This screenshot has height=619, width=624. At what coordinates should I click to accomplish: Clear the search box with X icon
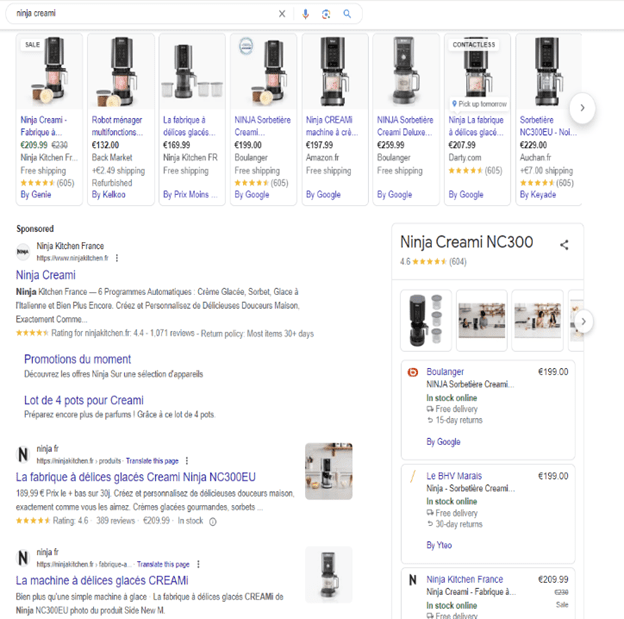pyautogui.click(x=282, y=14)
